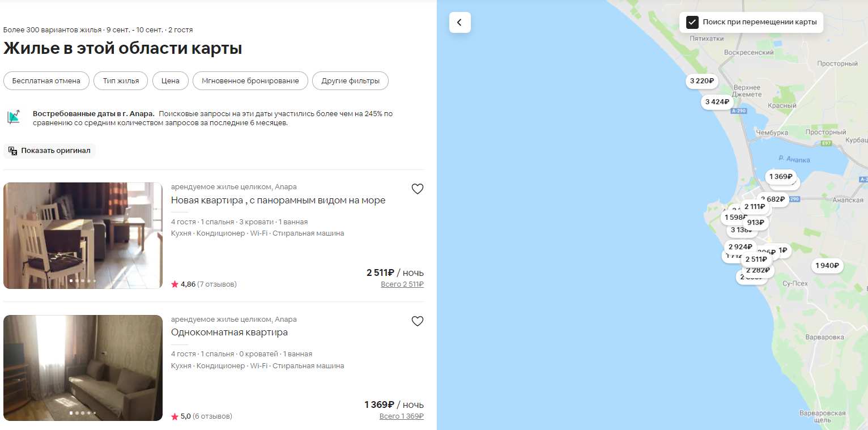868x430 pixels.
Task: Open the Цена filter dropdown
Action: click(170, 80)
